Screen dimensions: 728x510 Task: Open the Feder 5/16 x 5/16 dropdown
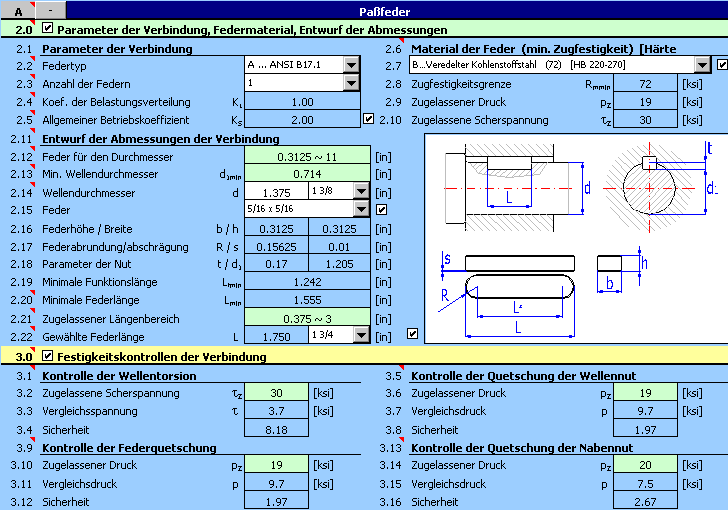click(361, 209)
